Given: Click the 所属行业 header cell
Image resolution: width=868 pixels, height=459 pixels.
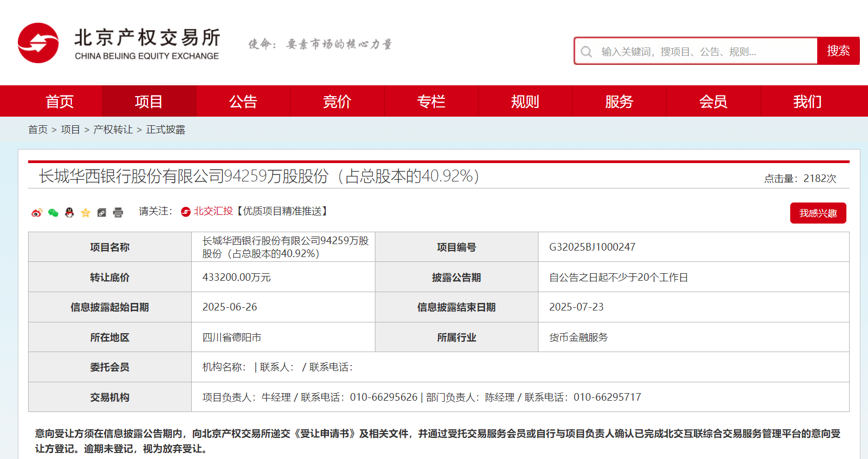Looking at the screenshot, I should click(x=456, y=337).
